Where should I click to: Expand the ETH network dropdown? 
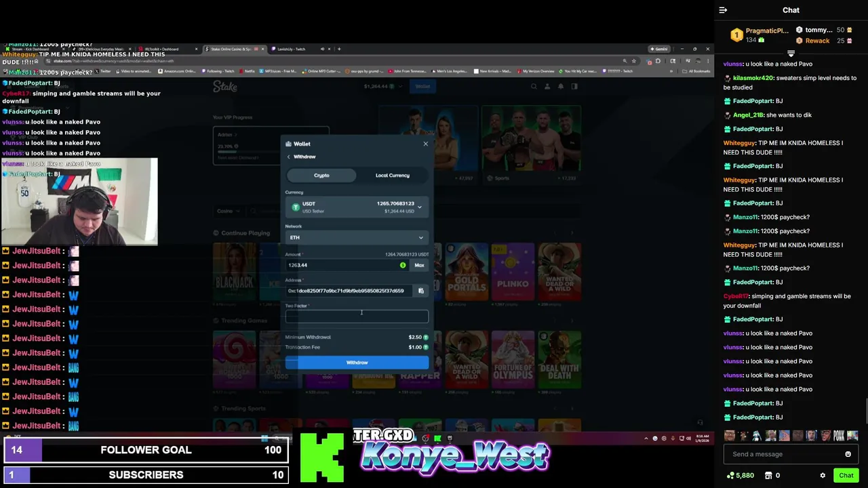tap(357, 238)
